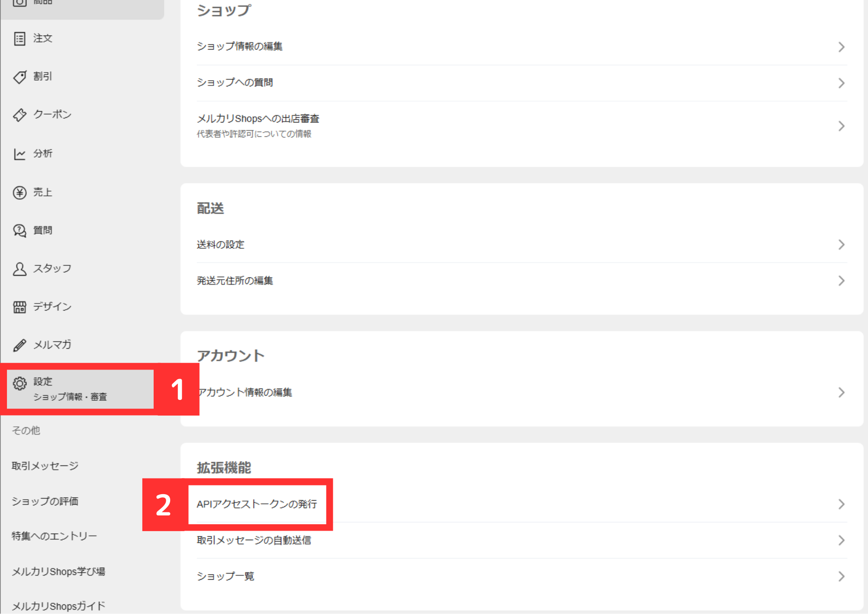Select the 注文 (orders) icon in sidebar

(x=20, y=39)
